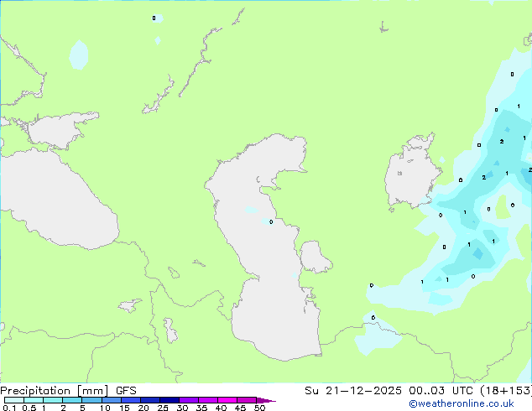Pick the 10–15 mm legend swatch

(x=112, y=400)
